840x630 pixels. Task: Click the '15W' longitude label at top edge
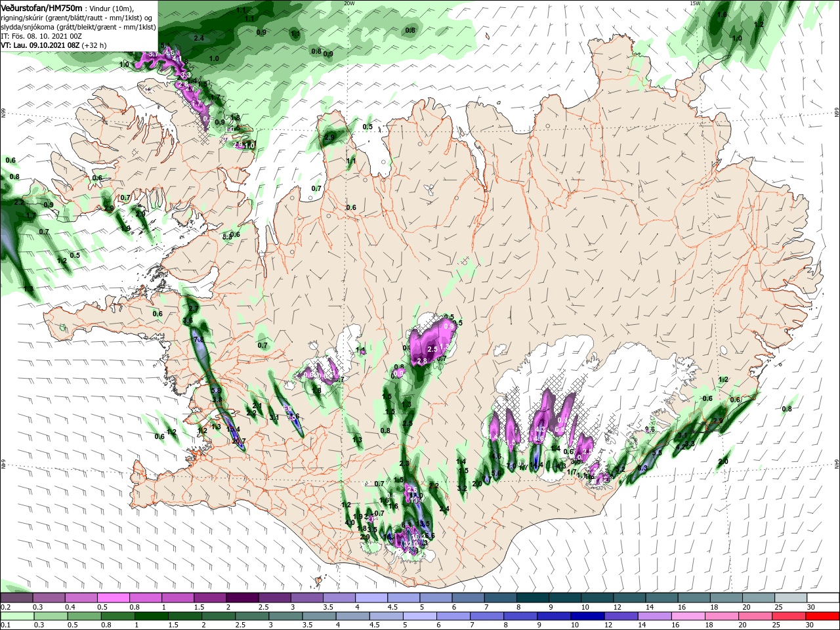(695, 3)
